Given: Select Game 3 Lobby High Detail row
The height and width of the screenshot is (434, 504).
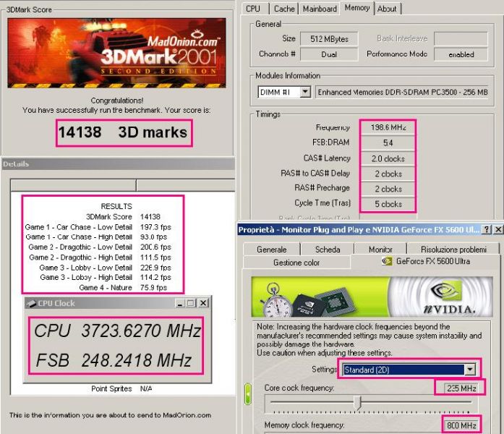Looking at the screenshot, I should (106, 277).
